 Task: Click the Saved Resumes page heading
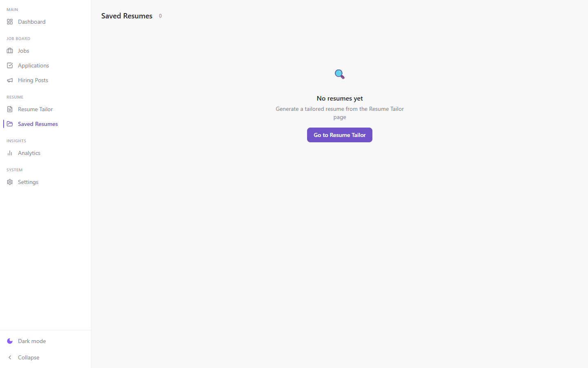tap(127, 16)
